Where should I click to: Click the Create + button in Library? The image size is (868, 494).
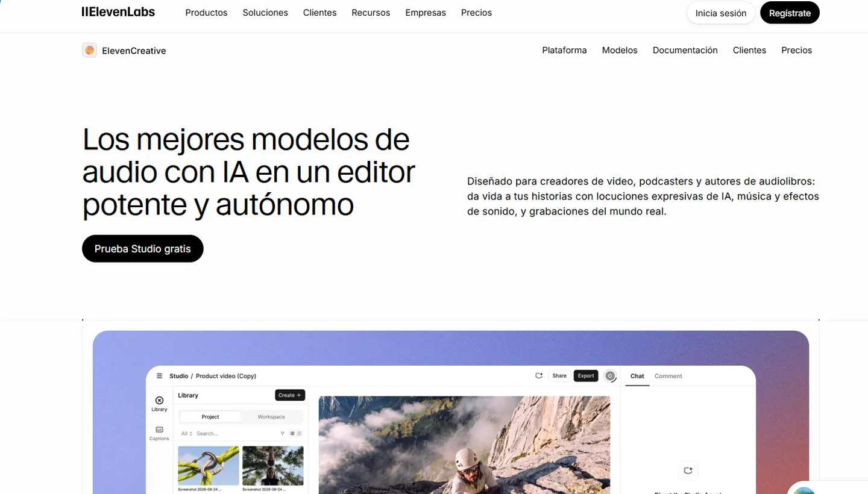click(290, 395)
